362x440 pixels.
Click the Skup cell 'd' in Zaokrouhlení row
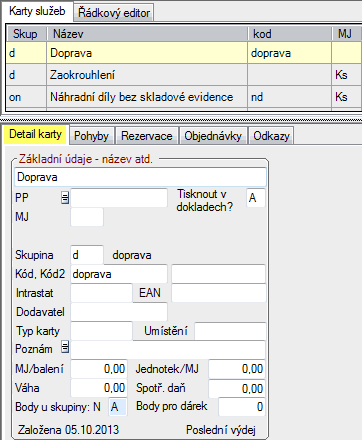pyautogui.click(x=26, y=75)
